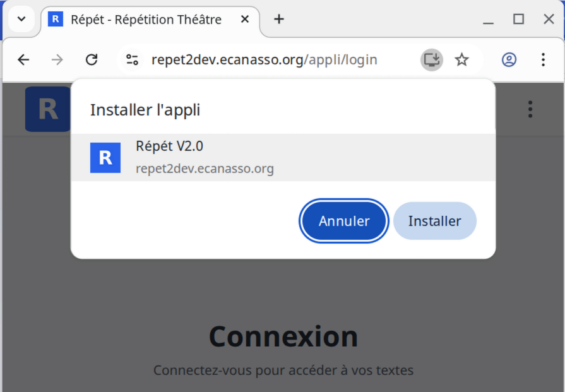Open the Chrome three-dot menu
565x392 pixels.
[543, 59]
